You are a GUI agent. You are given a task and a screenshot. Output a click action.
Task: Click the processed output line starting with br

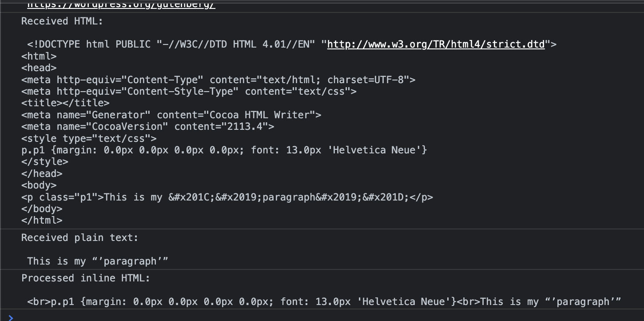(x=324, y=302)
